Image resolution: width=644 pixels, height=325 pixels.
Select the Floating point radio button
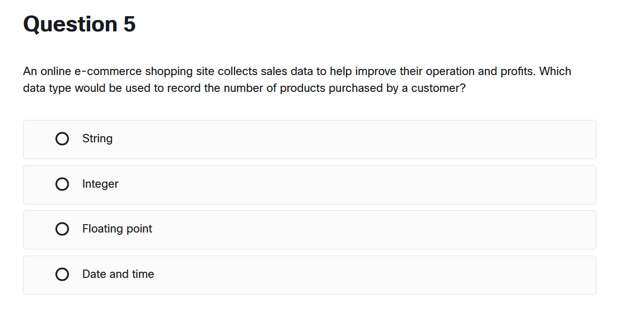62,229
